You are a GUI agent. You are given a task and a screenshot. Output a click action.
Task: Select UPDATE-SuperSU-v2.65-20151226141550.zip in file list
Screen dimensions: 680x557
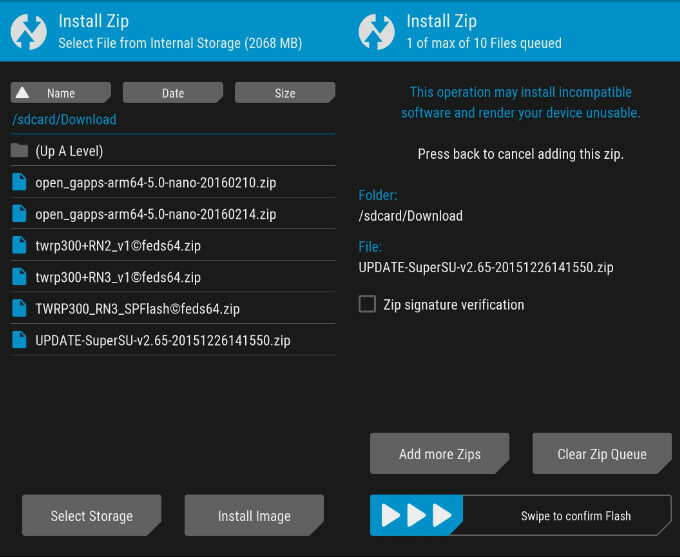pos(173,340)
